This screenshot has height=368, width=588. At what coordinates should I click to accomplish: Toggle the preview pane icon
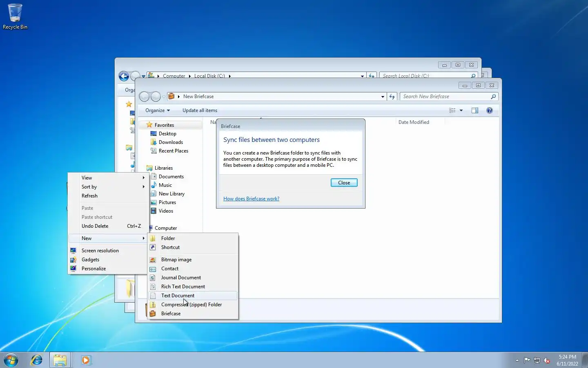475,110
